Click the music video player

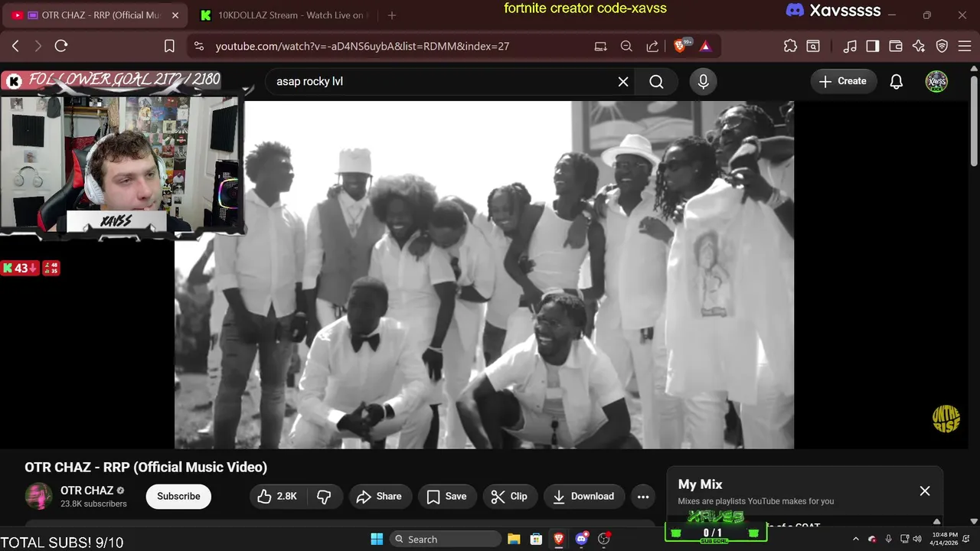[484, 275]
